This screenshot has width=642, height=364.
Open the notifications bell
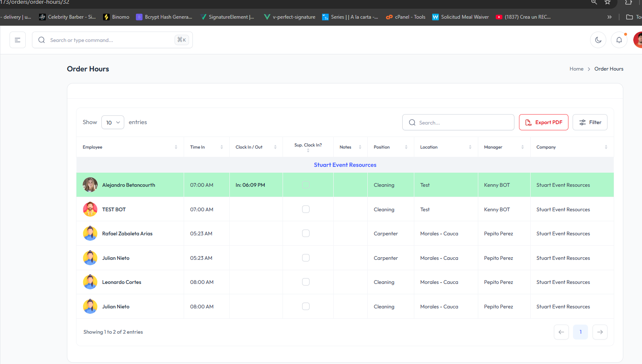pos(619,40)
